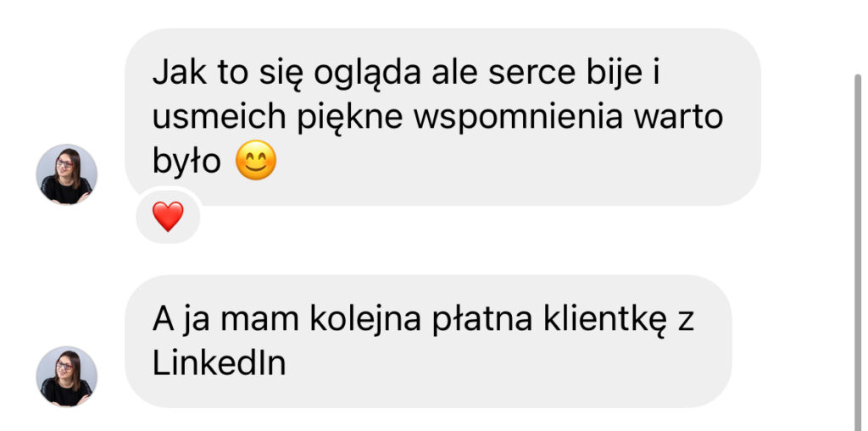Open the sender avatar beside the first message
The width and height of the screenshot is (868, 431).
coord(66,174)
